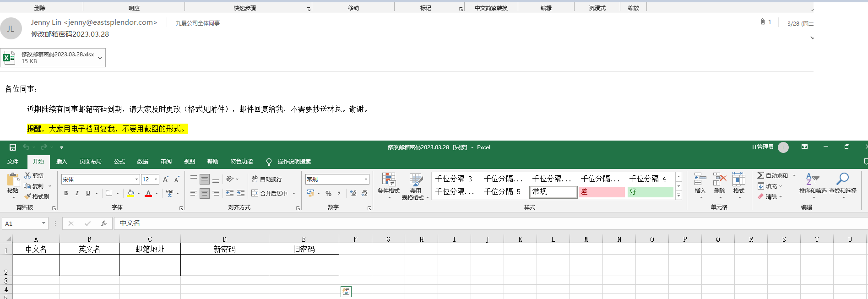Open the 公式 (Formulas) ribbon tab
Image resolution: width=868 pixels, height=299 pixels.
119,162
